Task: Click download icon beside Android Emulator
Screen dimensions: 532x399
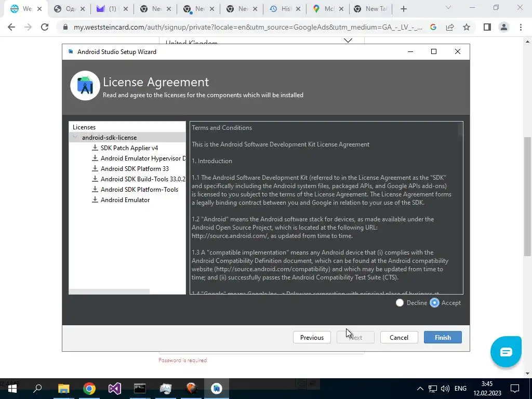Action: tap(95, 199)
